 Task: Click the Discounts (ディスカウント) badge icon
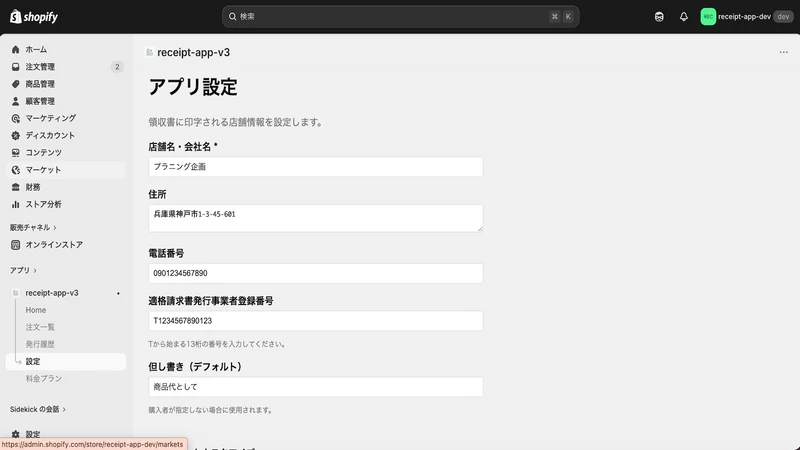pos(15,136)
